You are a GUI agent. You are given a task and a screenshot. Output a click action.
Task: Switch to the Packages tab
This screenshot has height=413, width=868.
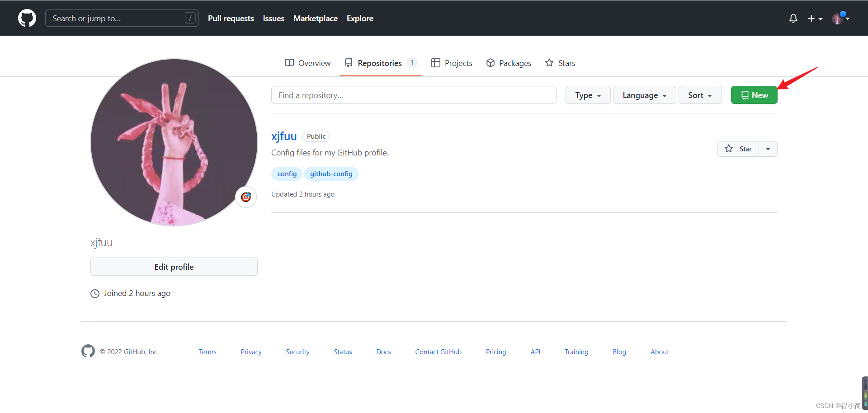pos(509,63)
